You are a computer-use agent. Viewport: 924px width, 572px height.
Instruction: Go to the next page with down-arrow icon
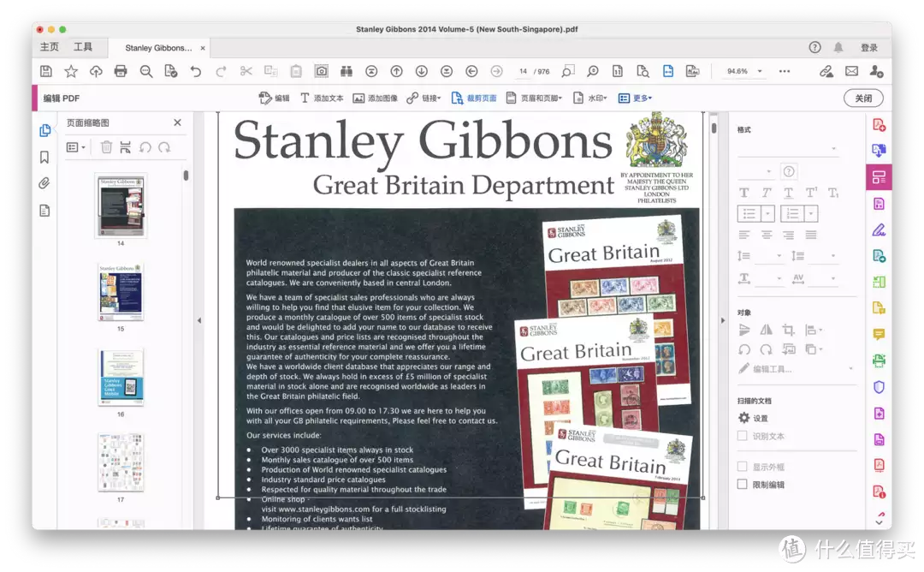421,71
